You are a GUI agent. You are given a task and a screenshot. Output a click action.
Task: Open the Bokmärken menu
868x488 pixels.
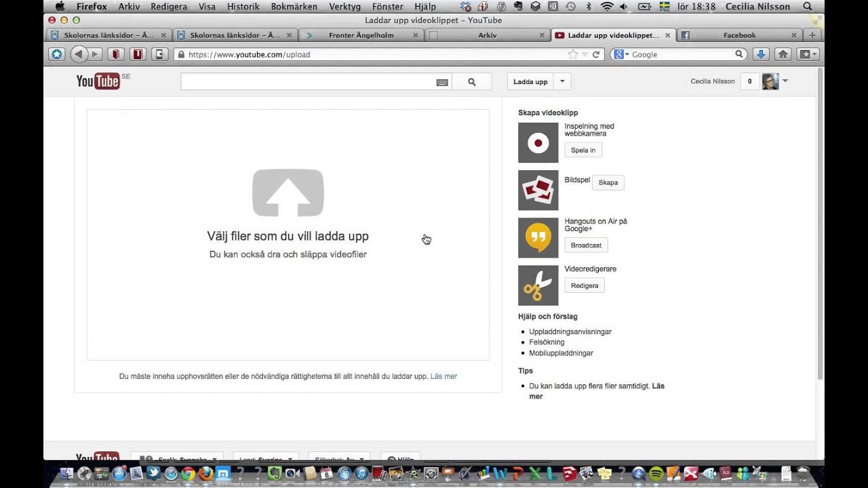point(294,7)
